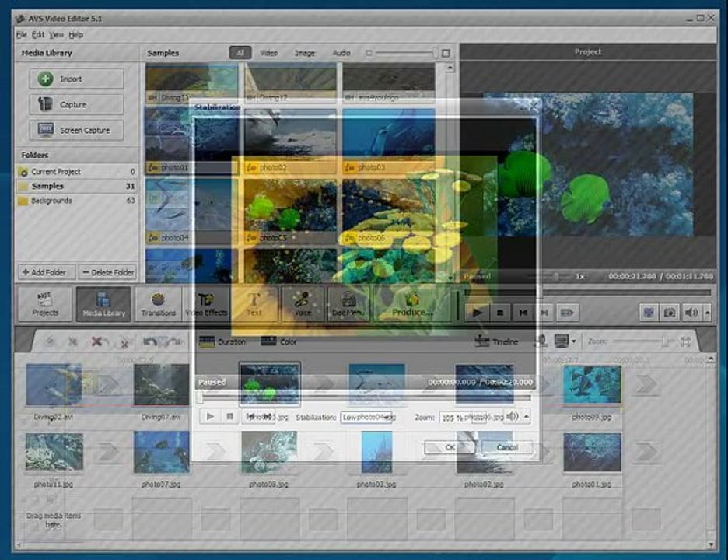Screen dimensions: 728x560
Task: Select the Current Project folder
Action: coord(76,171)
